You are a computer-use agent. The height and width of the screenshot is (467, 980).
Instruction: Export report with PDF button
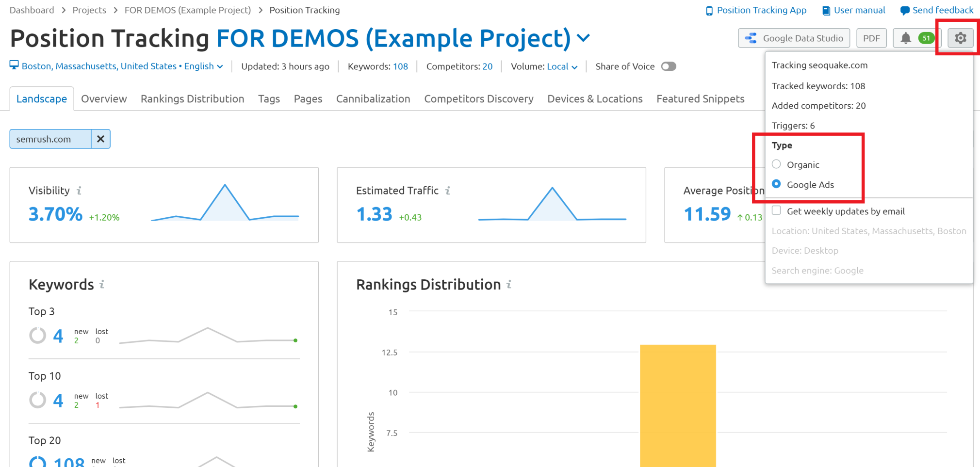click(871, 38)
